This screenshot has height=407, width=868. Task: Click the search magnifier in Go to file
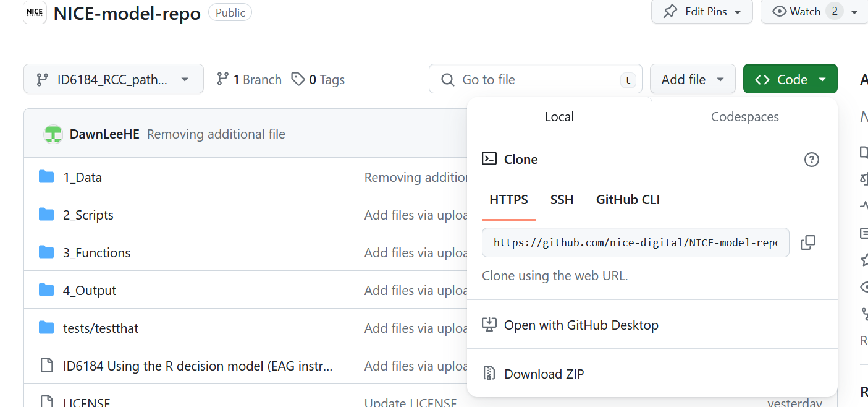pyautogui.click(x=448, y=79)
